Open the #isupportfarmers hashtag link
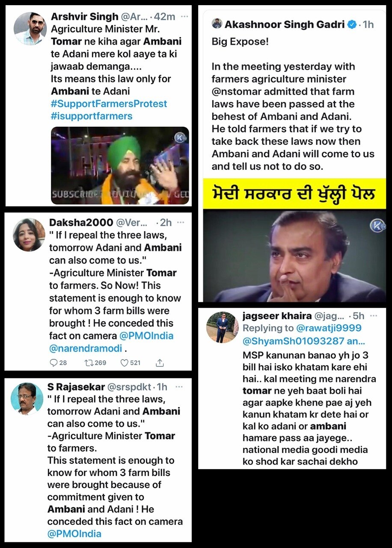Image resolution: width=392 pixels, height=548 pixels. click(92, 116)
